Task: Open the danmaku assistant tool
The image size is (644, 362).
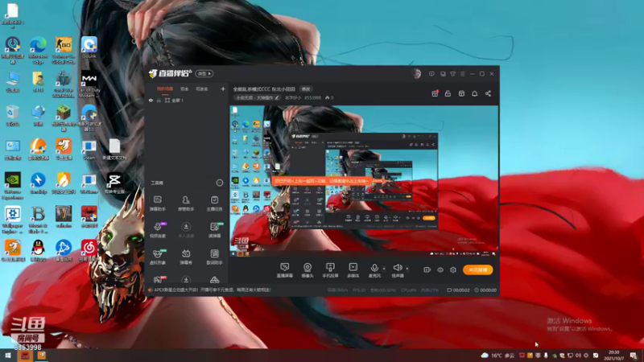Action: point(158,204)
